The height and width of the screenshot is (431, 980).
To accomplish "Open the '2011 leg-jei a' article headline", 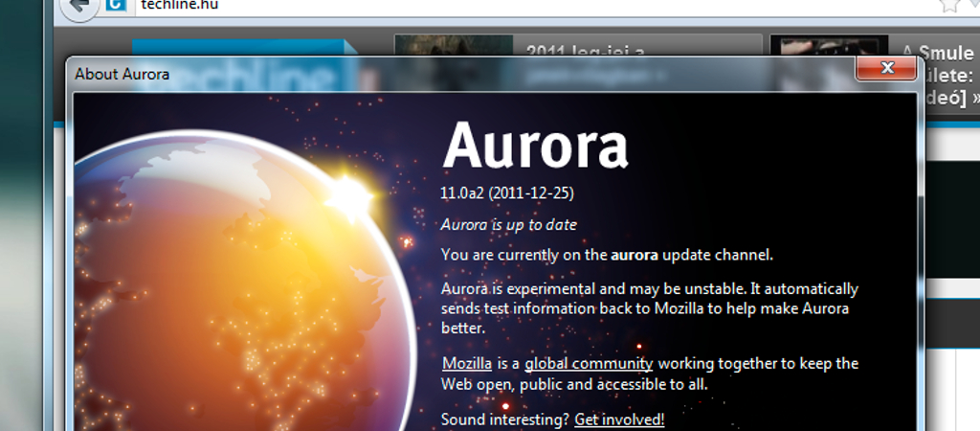I will coord(585,52).
